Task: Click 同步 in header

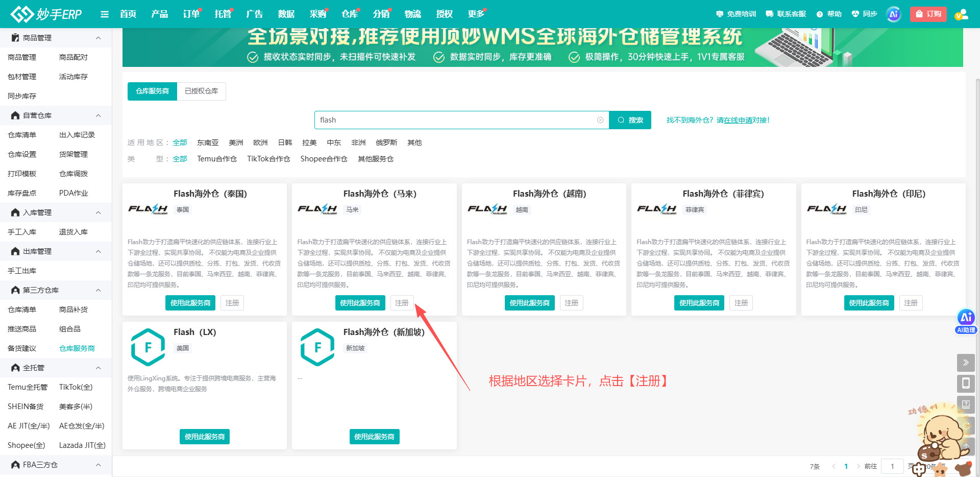Action: click(x=864, y=14)
